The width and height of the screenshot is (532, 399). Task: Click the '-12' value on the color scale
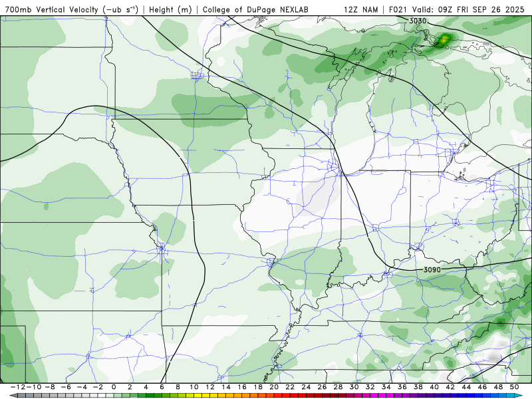click(17, 387)
